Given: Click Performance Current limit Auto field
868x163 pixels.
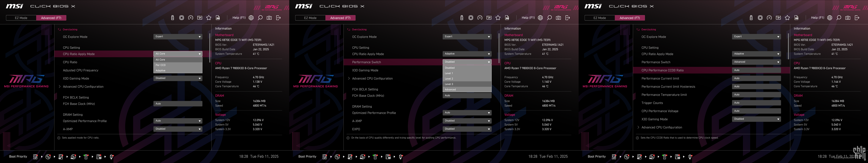Looking at the screenshot, I should click(x=756, y=78).
